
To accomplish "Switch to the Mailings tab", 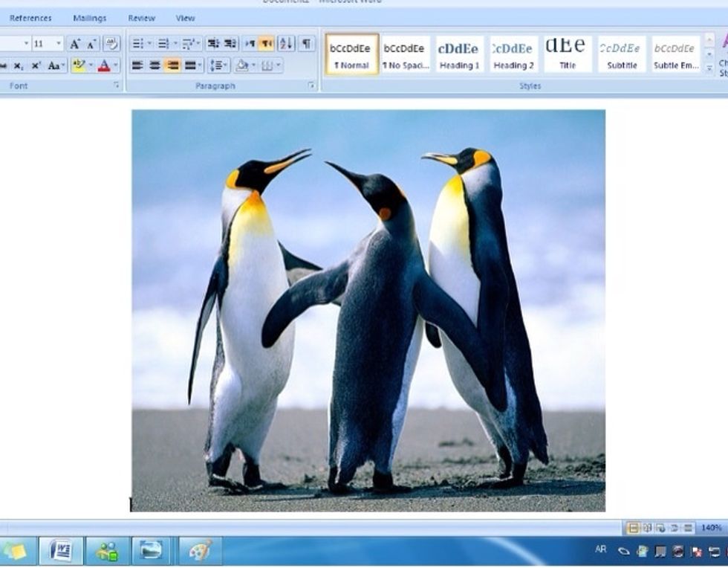I will point(89,18).
